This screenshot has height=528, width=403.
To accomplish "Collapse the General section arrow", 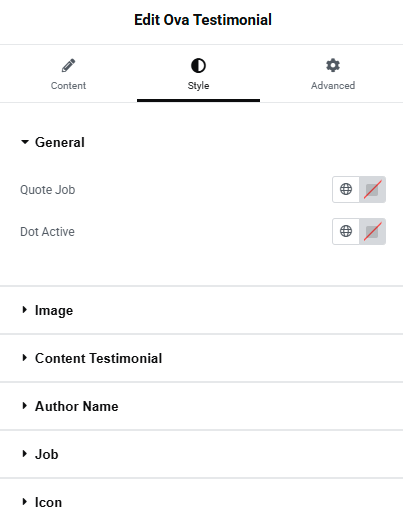I will 25,142.
